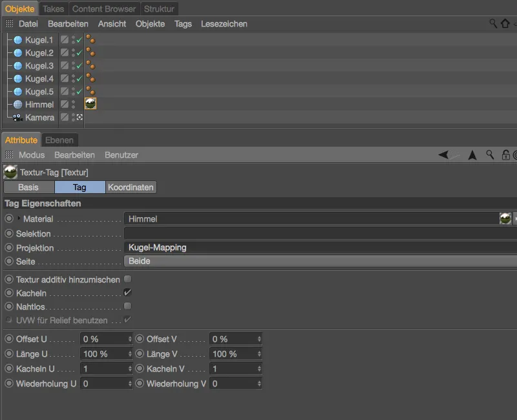Select the dynamics tag on Kugel.2
The width and height of the screenshot is (517, 420).
pyautogui.click(x=90, y=52)
